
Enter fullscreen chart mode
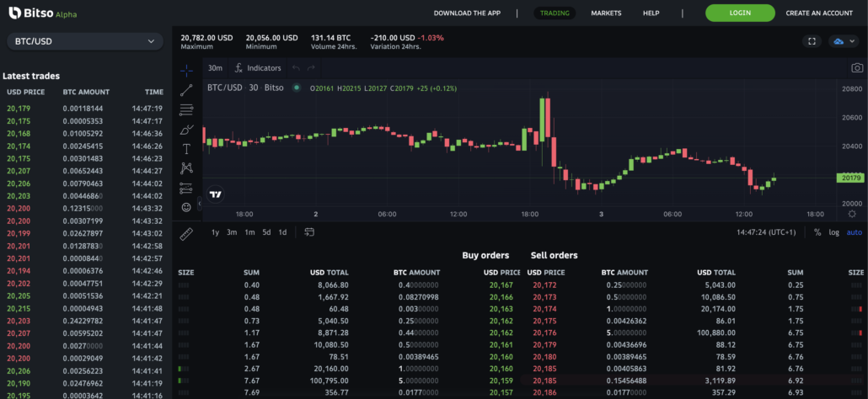click(x=812, y=41)
